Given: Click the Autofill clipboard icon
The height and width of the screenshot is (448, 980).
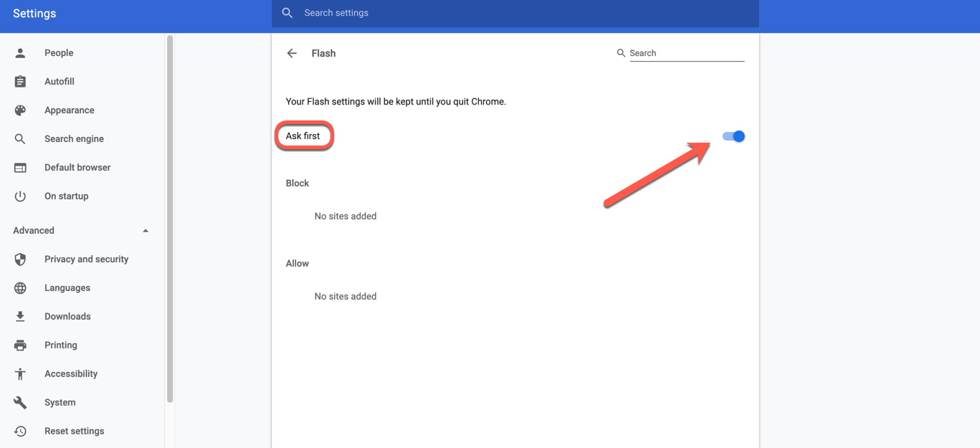Looking at the screenshot, I should [x=20, y=82].
